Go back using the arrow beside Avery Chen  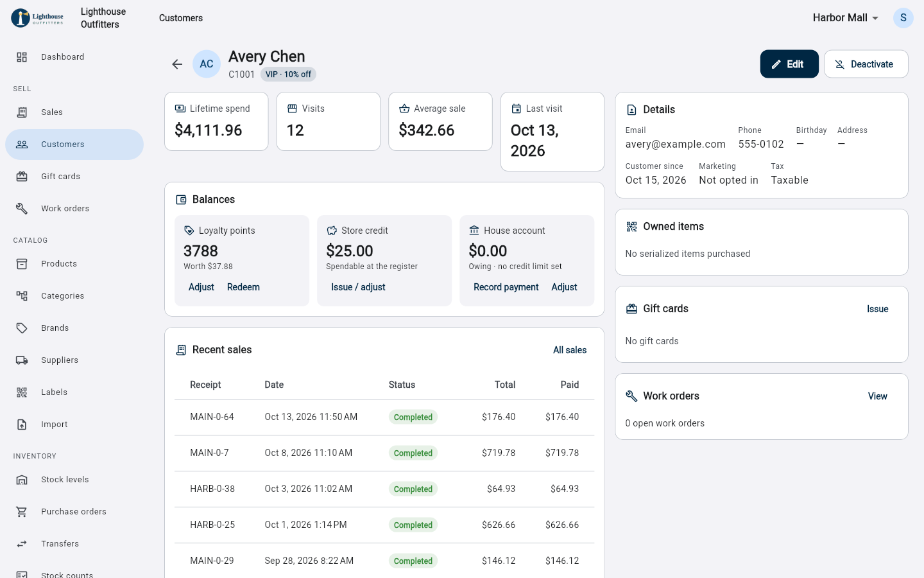(x=177, y=64)
